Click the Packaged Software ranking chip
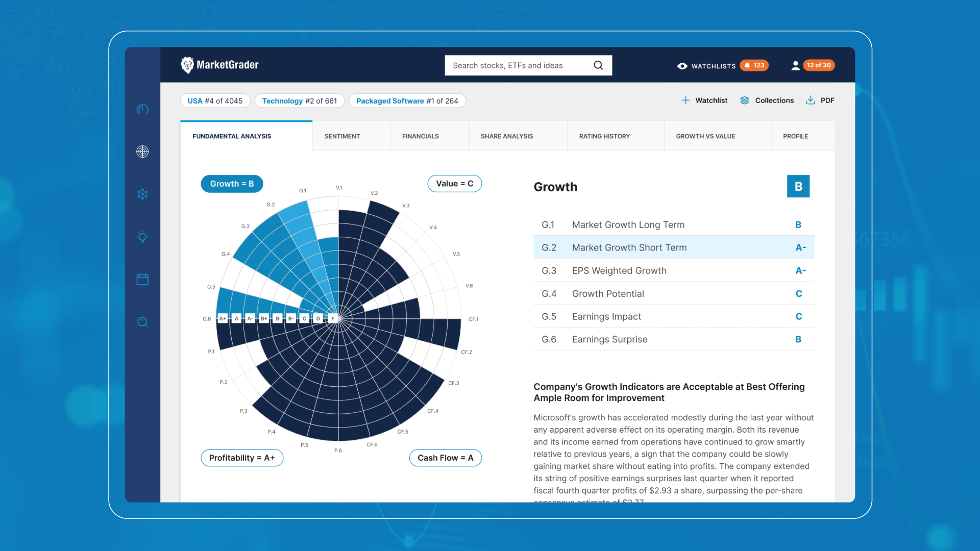Image resolution: width=980 pixels, height=551 pixels. click(407, 101)
